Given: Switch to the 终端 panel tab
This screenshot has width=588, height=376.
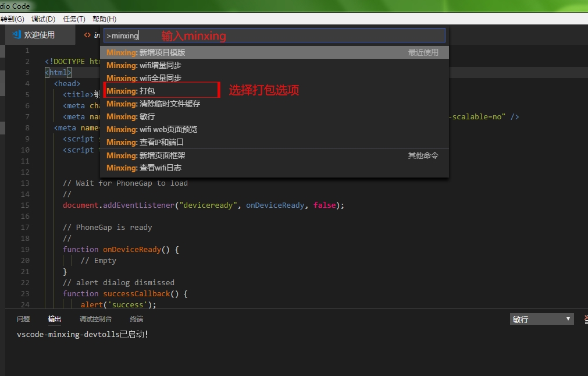Looking at the screenshot, I should (x=137, y=319).
